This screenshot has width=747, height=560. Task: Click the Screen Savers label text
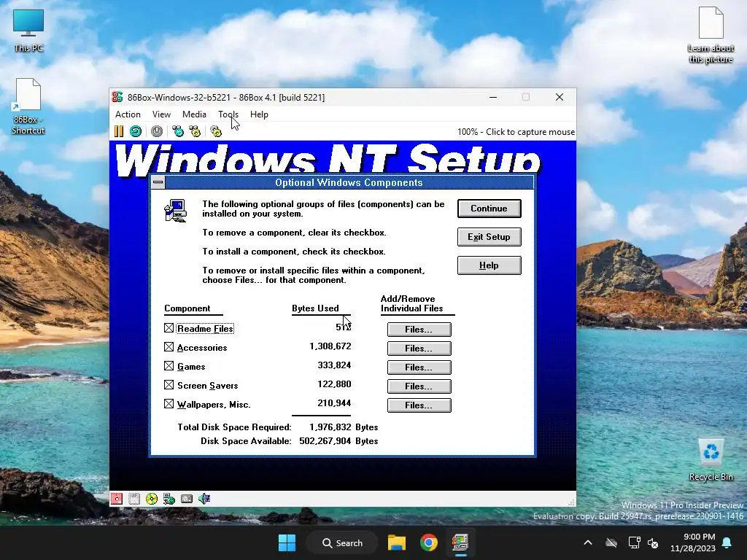(x=207, y=386)
